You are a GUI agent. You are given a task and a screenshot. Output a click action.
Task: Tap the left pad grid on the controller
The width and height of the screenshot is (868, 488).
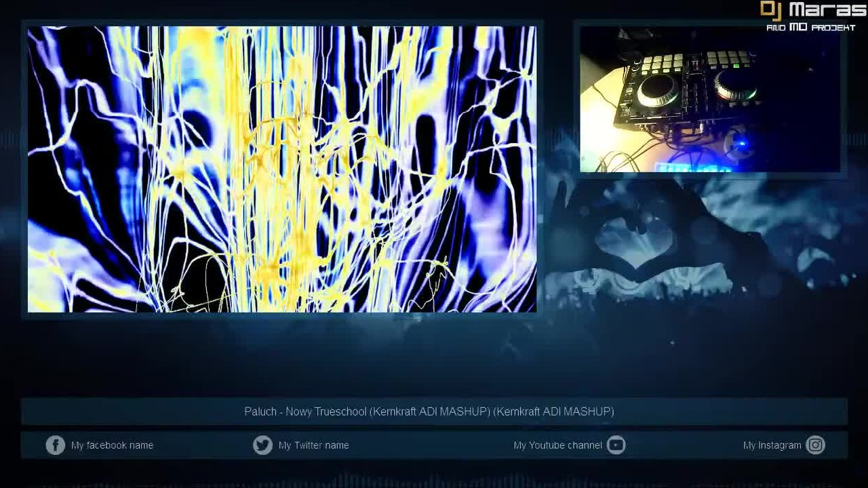[661, 62]
